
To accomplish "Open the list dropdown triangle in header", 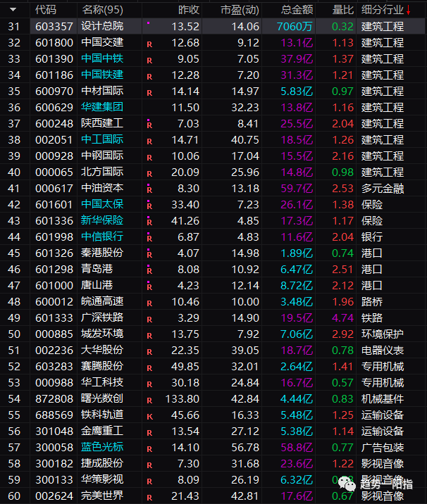I will [13, 10].
